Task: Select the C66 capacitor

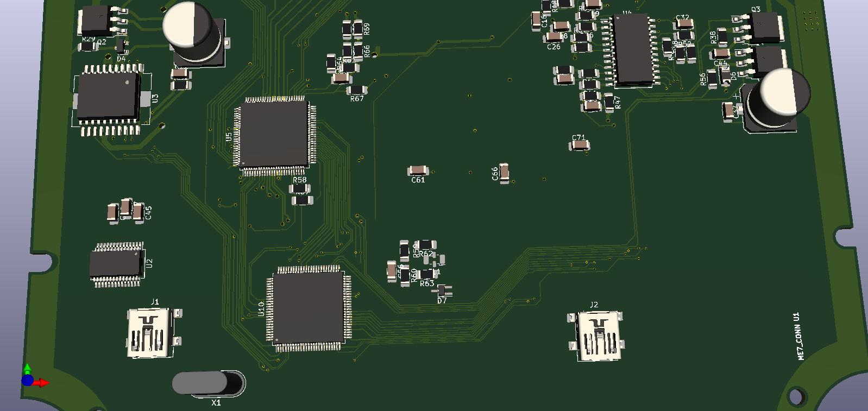Action: coord(505,173)
